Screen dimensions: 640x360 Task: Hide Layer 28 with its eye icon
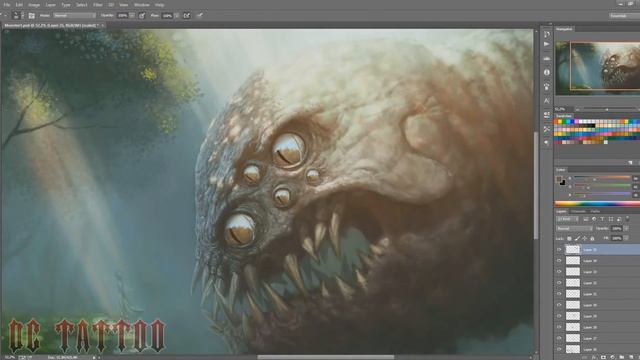(559, 327)
